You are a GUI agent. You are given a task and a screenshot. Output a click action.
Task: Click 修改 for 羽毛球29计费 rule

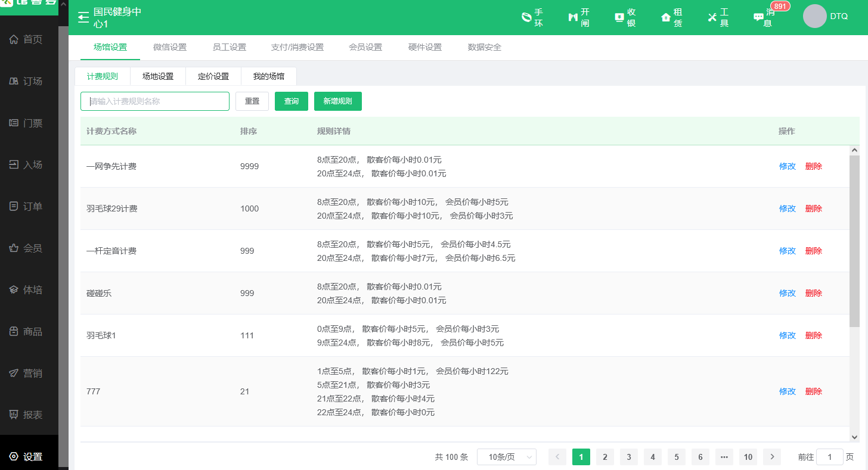tap(787, 208)
